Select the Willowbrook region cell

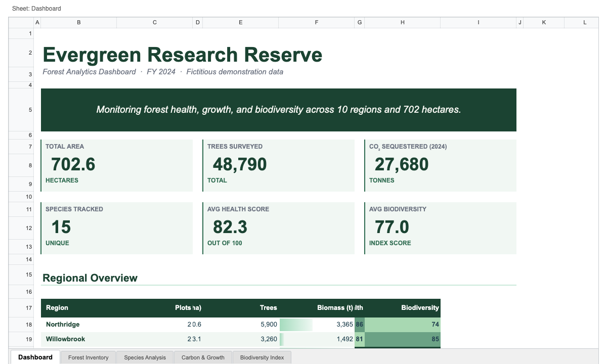(x=65, y=339)
